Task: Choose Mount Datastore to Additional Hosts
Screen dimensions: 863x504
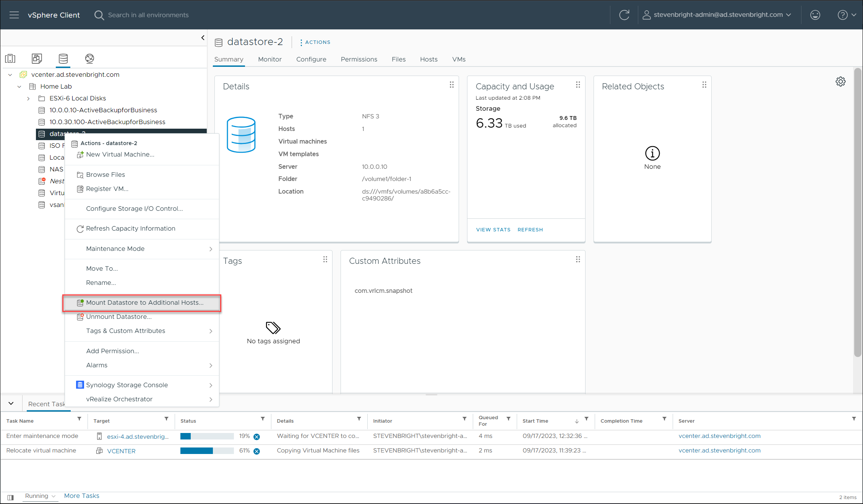Action: click(x=144, y=302)
